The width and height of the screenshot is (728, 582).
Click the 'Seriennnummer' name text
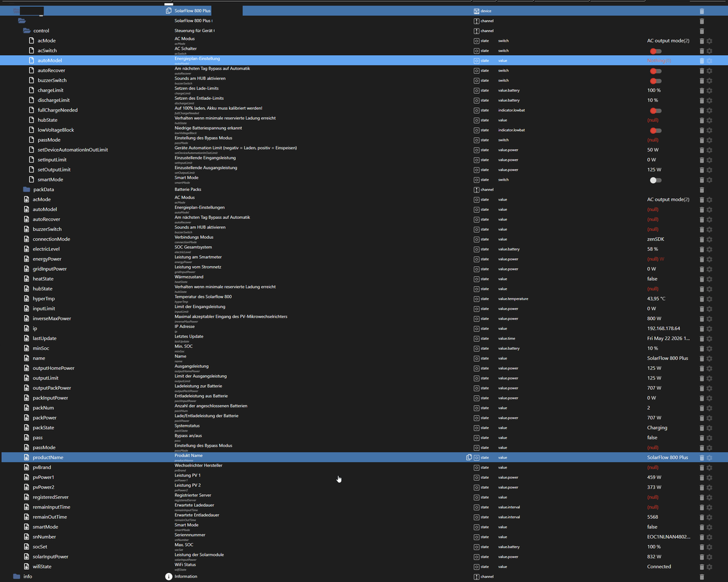pos(190,535)
